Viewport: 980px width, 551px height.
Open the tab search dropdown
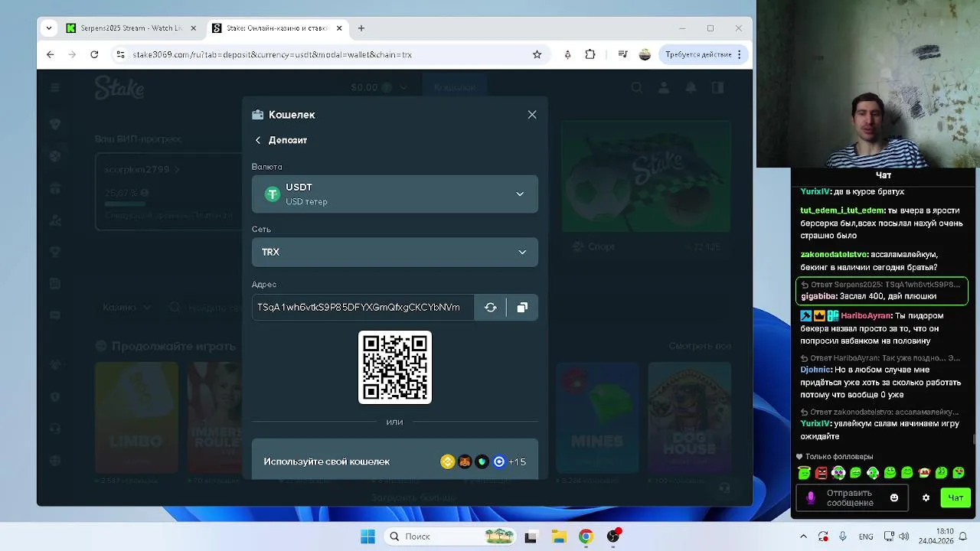49,28
